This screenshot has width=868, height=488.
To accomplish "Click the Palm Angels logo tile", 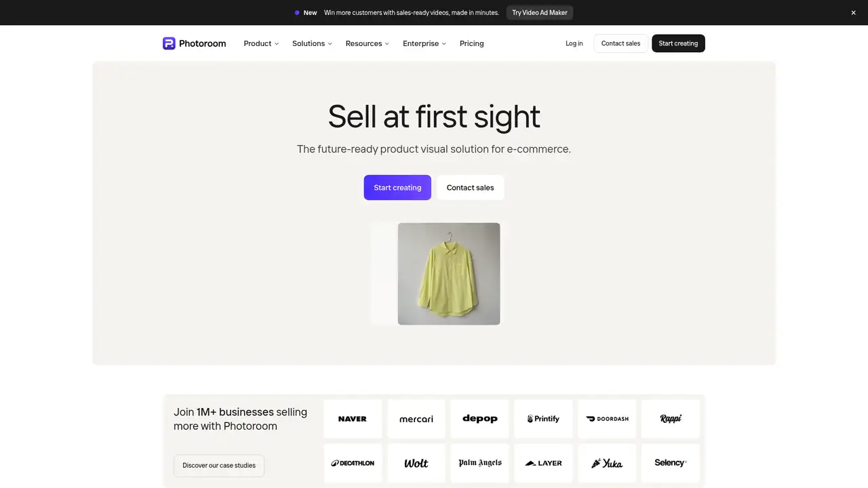I will pyautogui.click(x=480, y=463).
